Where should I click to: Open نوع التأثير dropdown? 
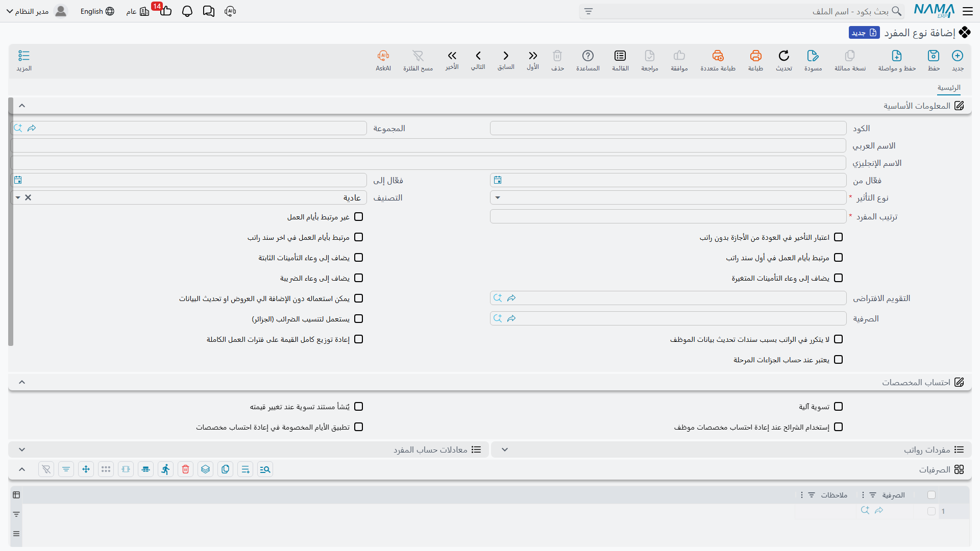pos(498,197)
